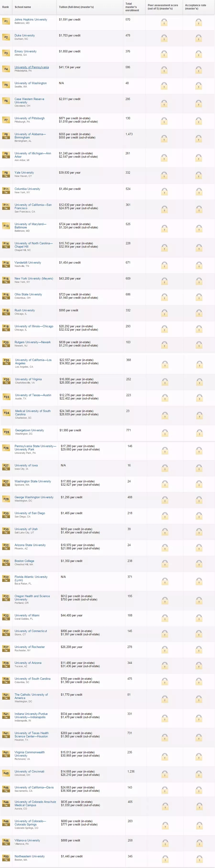215x868 pixels.
Task: Unlock Case Western Reserve's peer assessment score
Action: pyautogui.click(x=164, y=104)
